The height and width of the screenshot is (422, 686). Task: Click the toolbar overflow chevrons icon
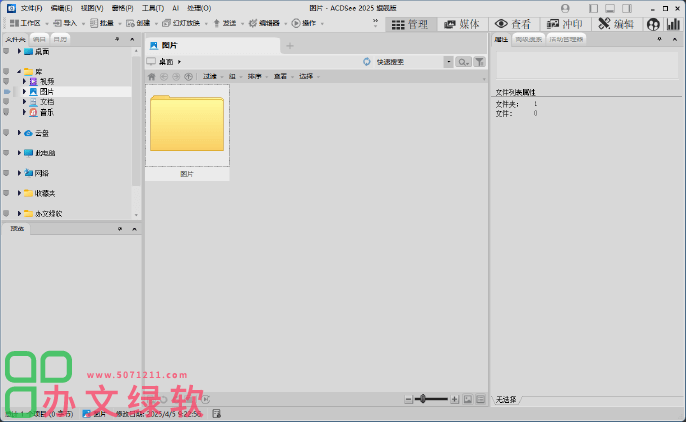point(375,23)
